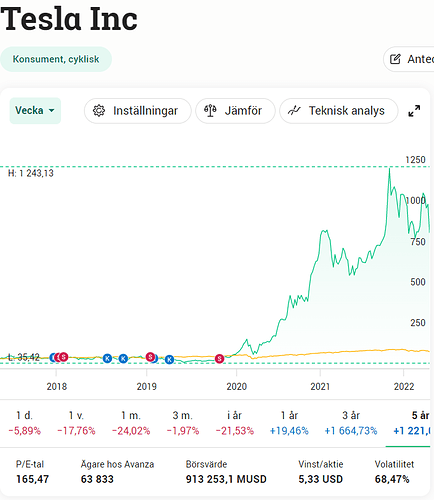The height and width of the screenshot is (500, 434).
Task: Click the 2018 x-axis label
Action: 57,387
